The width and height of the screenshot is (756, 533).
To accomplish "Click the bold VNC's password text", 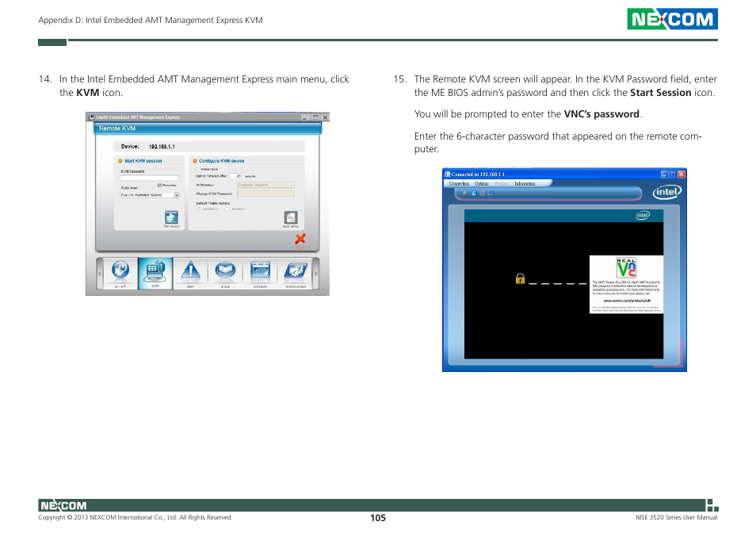I will (x=601, y=114).
